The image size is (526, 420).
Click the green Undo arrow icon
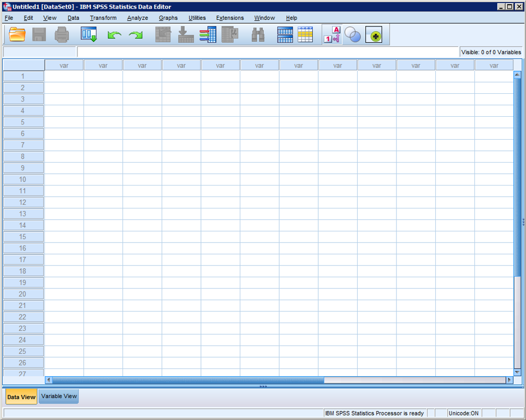[x=114, y=35]
